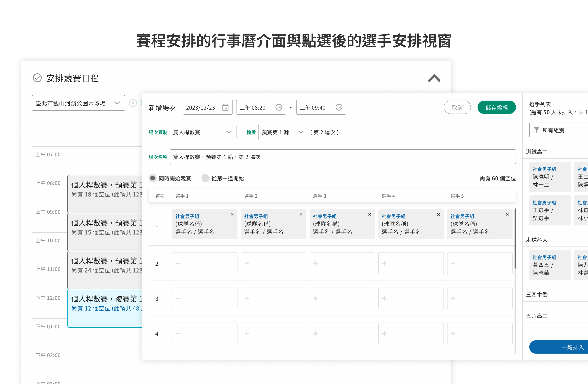Viewport: 588px width, 384px height.
Task: Open the 個人桿數賽 event with 15 個空位
Action: point(105,232)
